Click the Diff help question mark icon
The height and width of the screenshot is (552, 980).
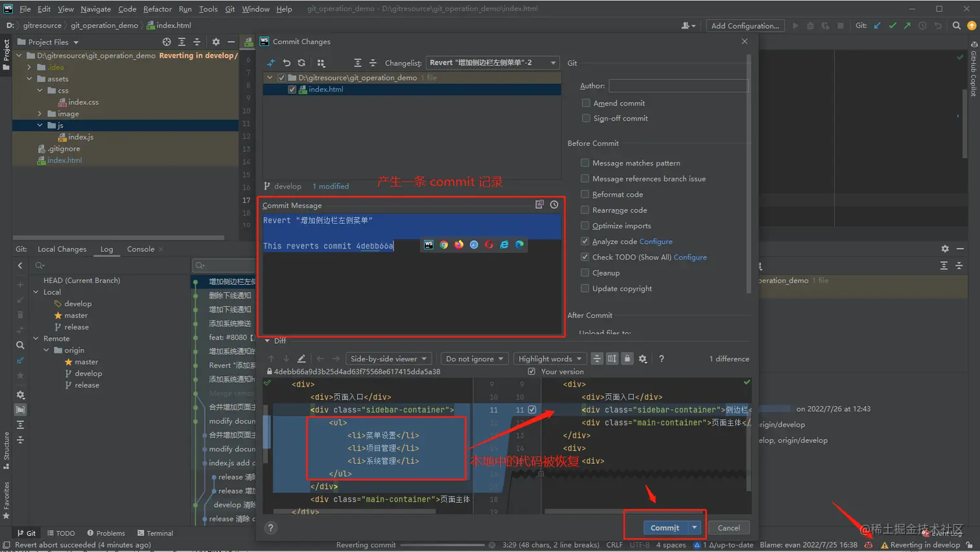(661, 359)
